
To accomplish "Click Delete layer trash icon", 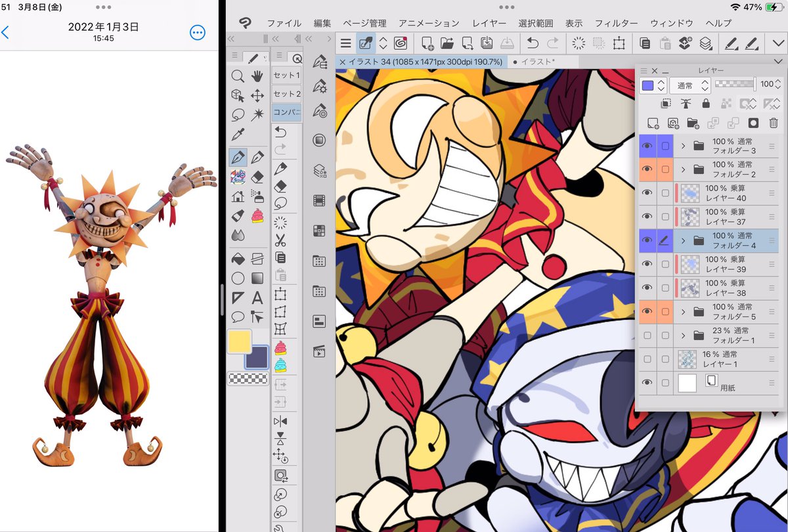I will (x=774, y=123).
